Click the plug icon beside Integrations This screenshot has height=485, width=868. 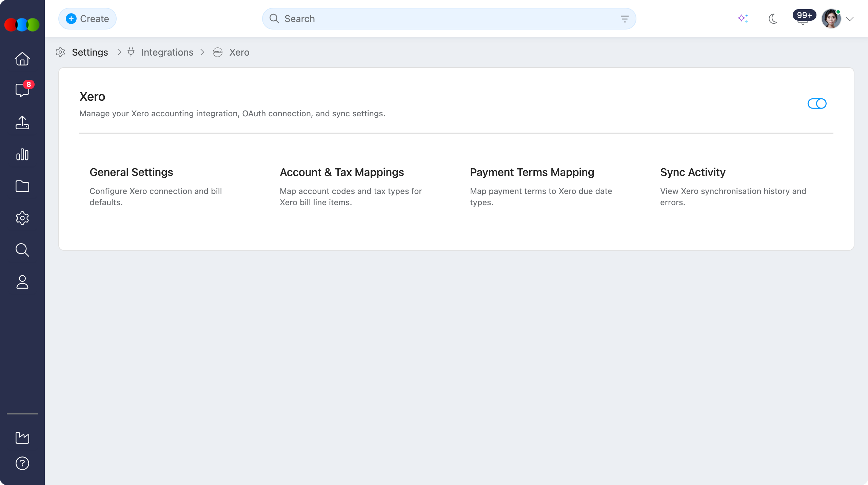click(131, 52)
